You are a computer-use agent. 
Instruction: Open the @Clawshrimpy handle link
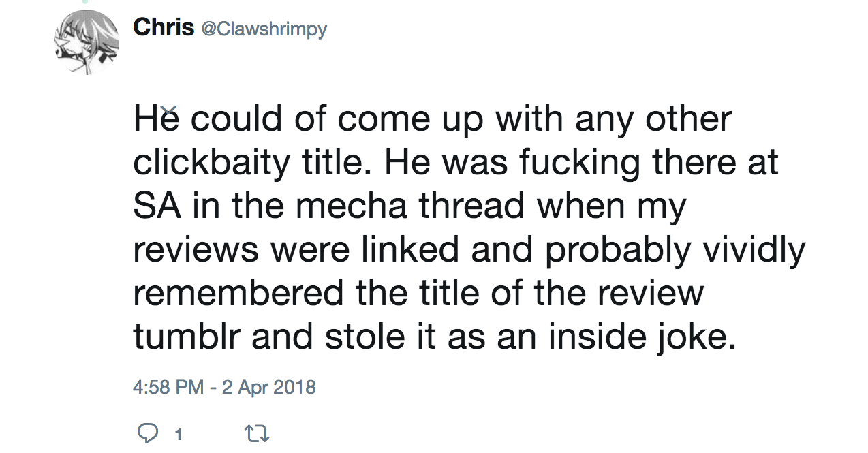[x=263, y=29]
